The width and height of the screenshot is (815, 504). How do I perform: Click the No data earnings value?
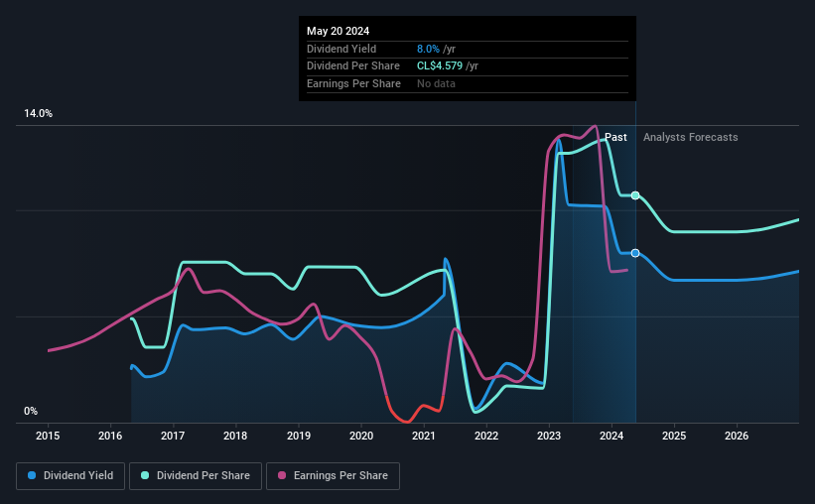coord(436,83)
